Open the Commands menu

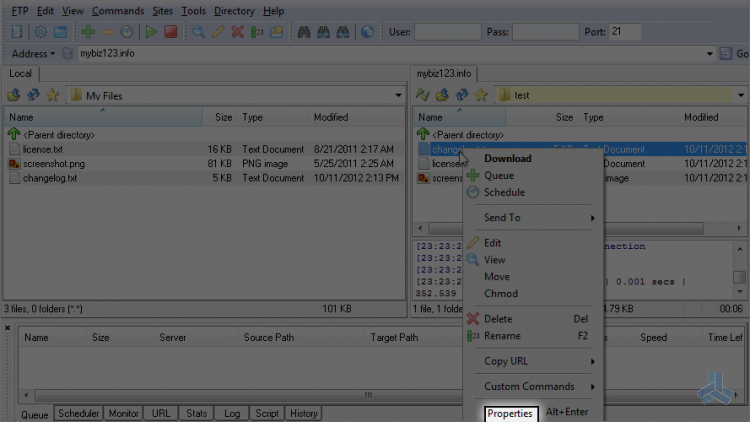click(118, 11)
